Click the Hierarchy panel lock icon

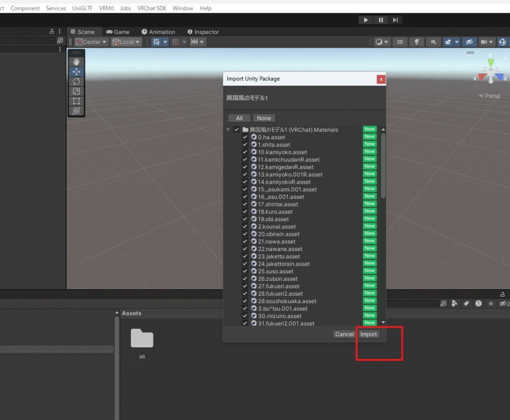tap(51, 31)
